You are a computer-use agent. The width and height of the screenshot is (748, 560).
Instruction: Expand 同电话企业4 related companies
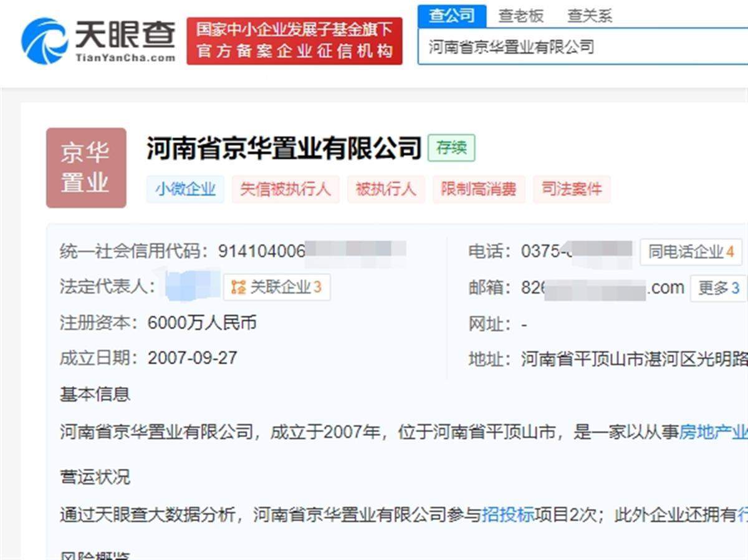point(691,251)
